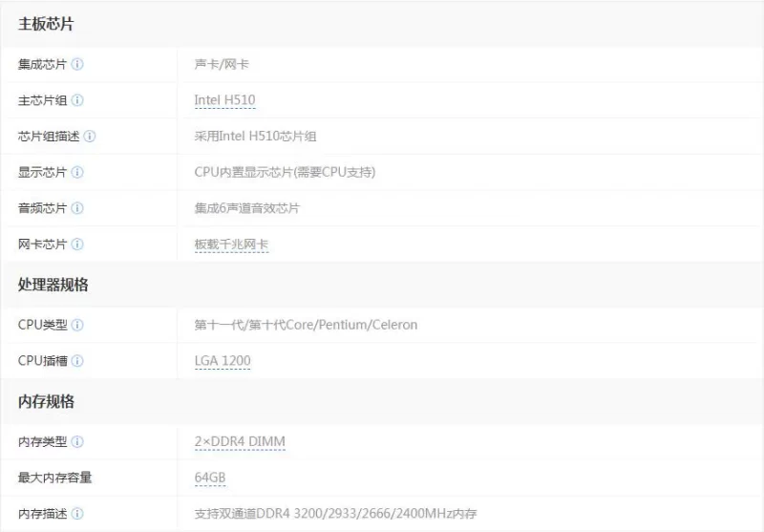Click the 64GB max memory link
This screenshot has height=532, width=764.
point(210,478)
